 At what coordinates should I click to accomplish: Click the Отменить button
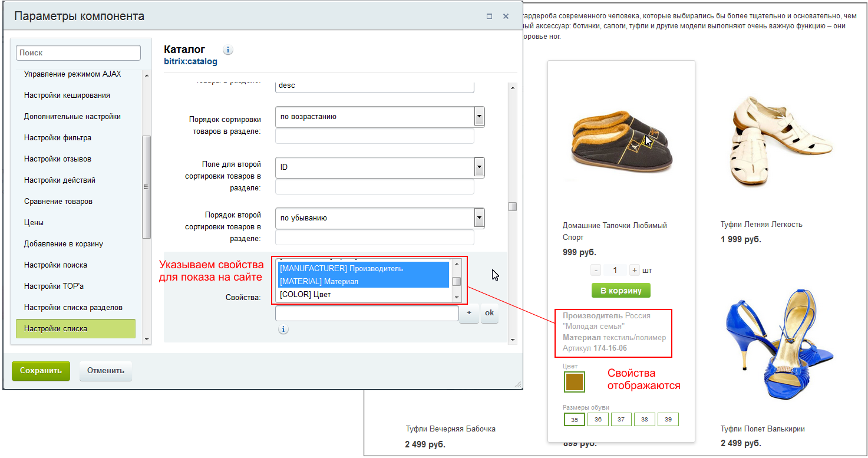click(105, 371)
